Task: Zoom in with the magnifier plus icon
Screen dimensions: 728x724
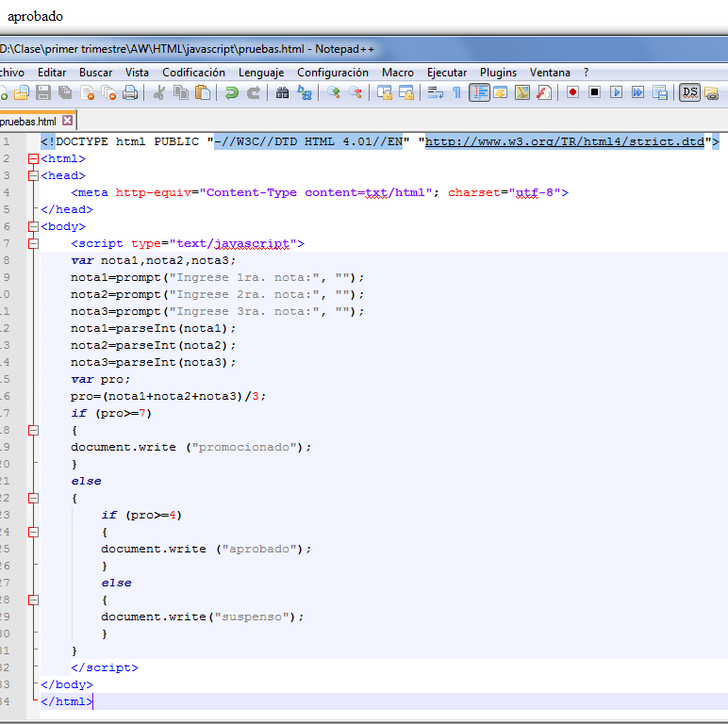Action: tap(334, 92)
